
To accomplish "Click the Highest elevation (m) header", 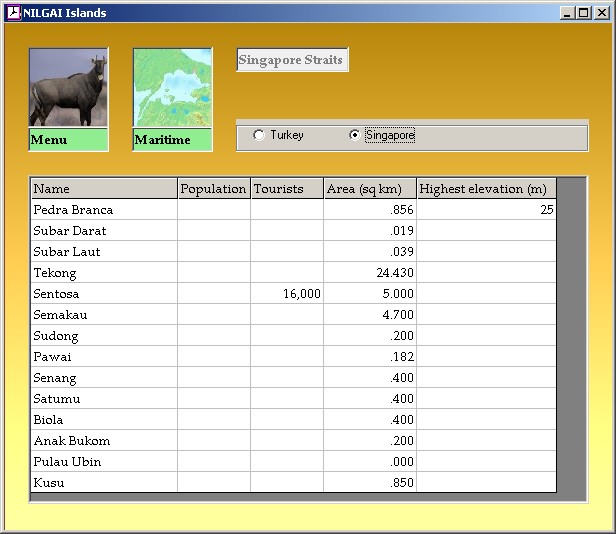I will [x=485, y=189].
